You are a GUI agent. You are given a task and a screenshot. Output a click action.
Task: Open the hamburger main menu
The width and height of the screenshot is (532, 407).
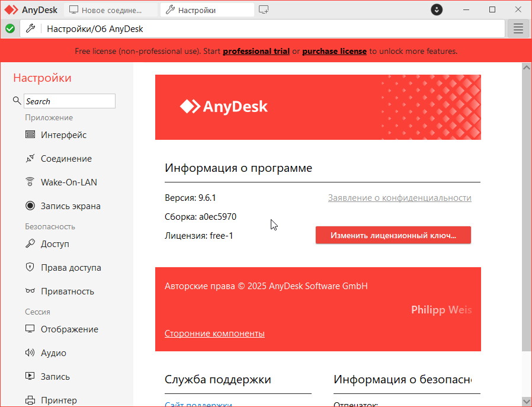pos(518,28)
